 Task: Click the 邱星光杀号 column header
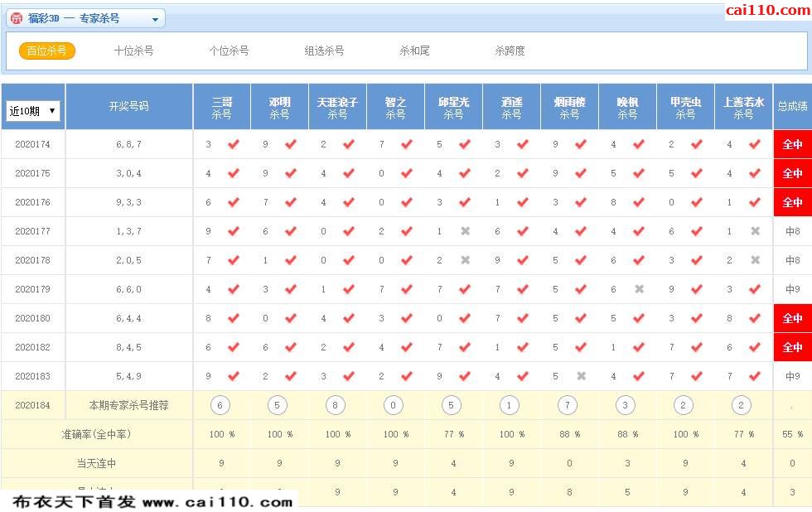[454, 107]
